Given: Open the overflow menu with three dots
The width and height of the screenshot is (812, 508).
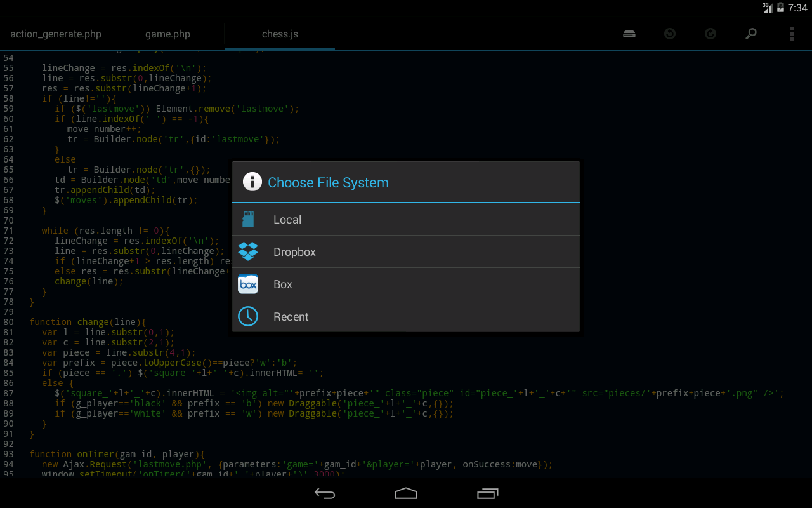Looking at the screenshot, I should (x=791, y=34).
